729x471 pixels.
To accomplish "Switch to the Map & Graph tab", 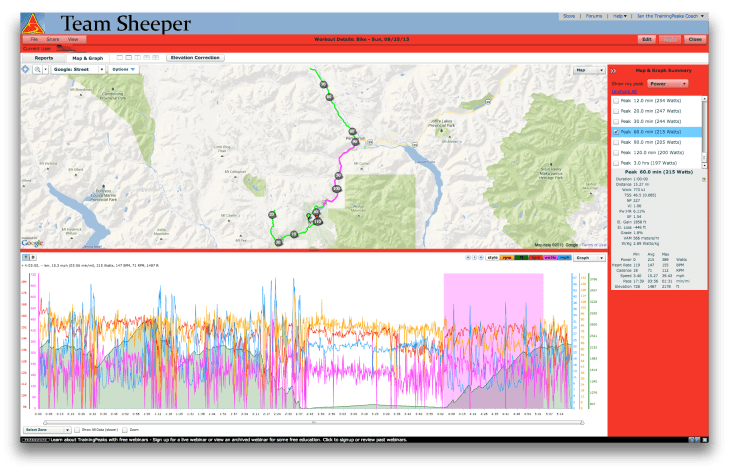I will coord(87,58).
